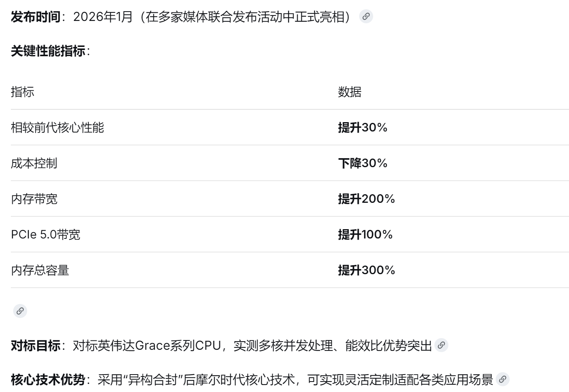The image size is (569, 392).
Task: Click the 提升300% value cell
Action: pyautogui.click(x=366, y=270)
